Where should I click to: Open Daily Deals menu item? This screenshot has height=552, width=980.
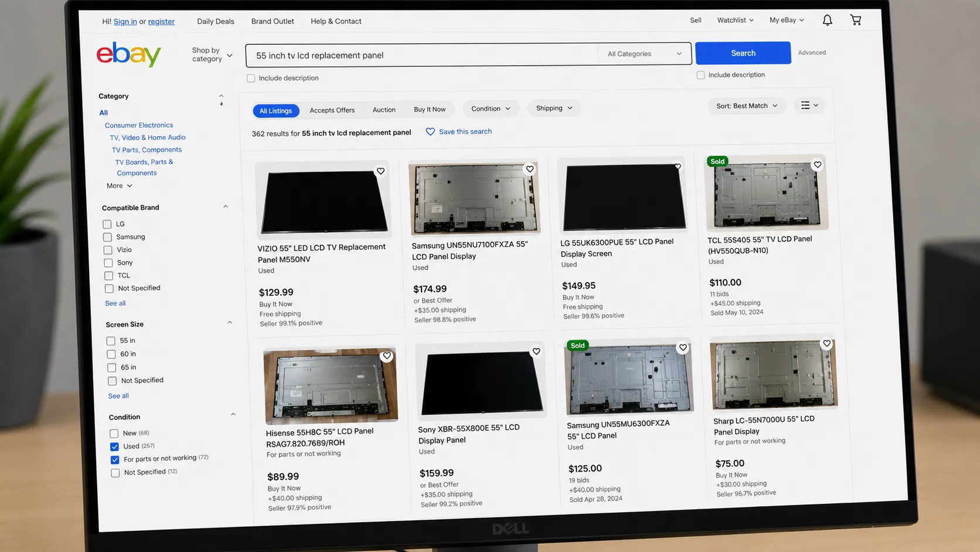point(216,22)
